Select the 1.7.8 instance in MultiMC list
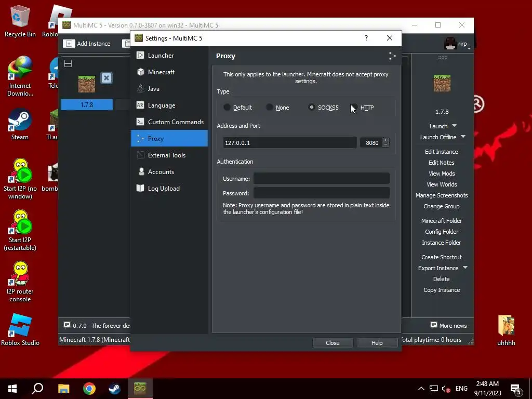Image resolution: width=532 pixels, height=399 pixels. point(87,105)
